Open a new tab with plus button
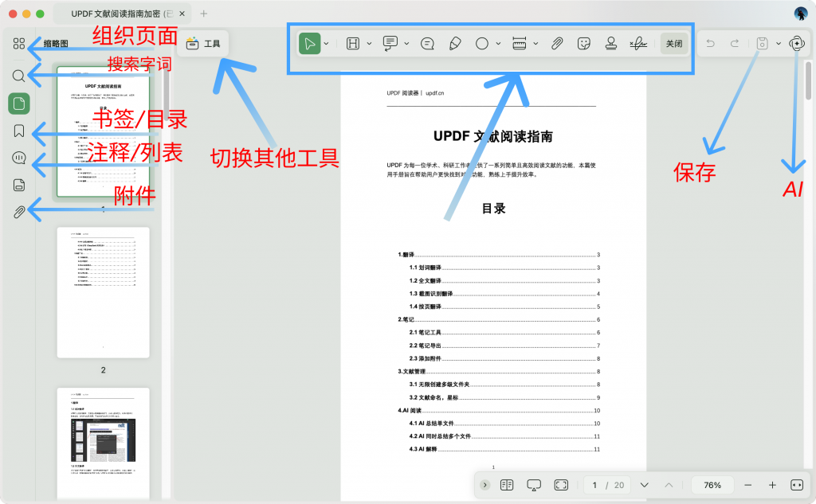Viewport: 816px width, 504px height. 204,14
